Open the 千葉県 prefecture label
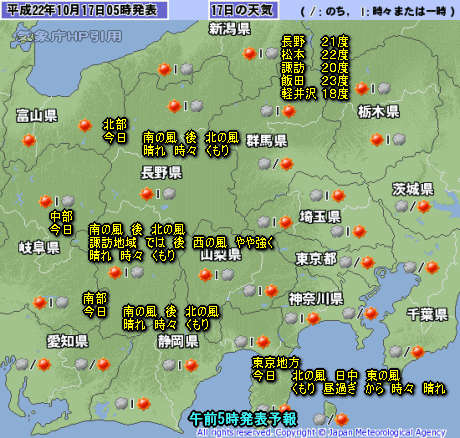The width and height of the screenshot is (460, 438). (427, 314)
